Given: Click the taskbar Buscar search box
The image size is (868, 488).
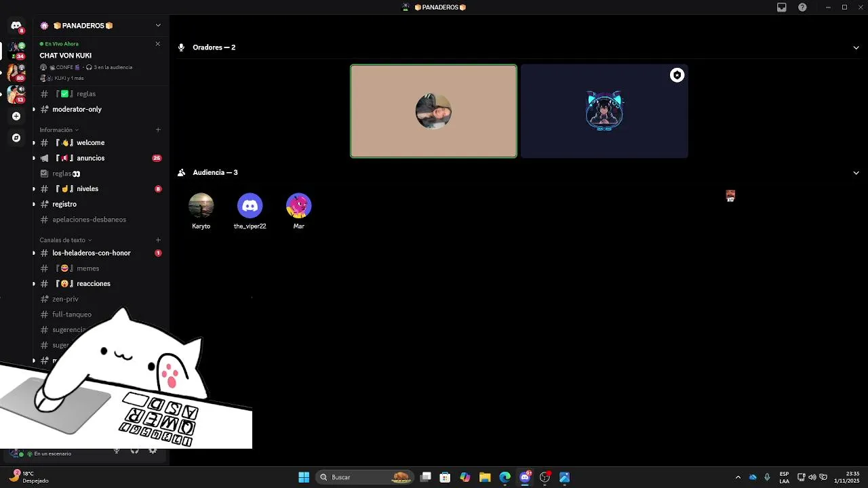Looking at the screenshot, I should pos(365,477).
